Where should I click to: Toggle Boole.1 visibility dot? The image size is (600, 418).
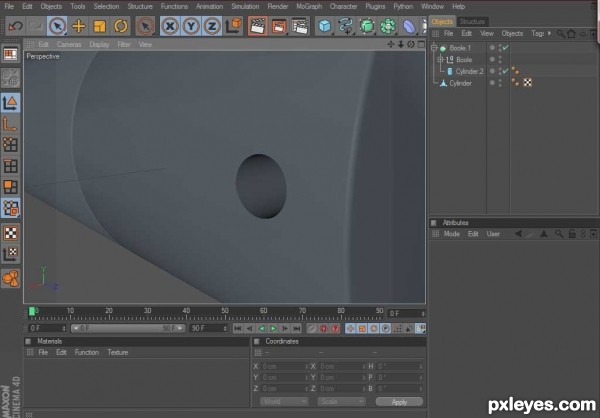(492, 48)
